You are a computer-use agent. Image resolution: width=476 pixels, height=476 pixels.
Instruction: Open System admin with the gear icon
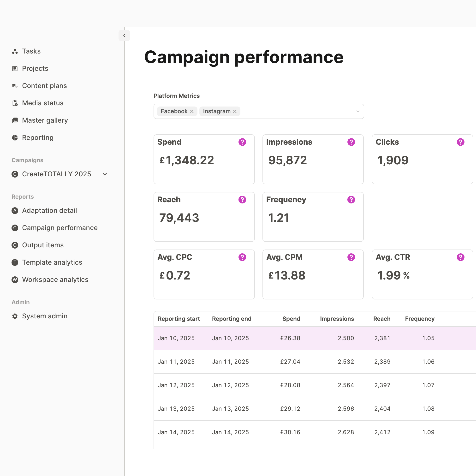click(x=15, y=316)
